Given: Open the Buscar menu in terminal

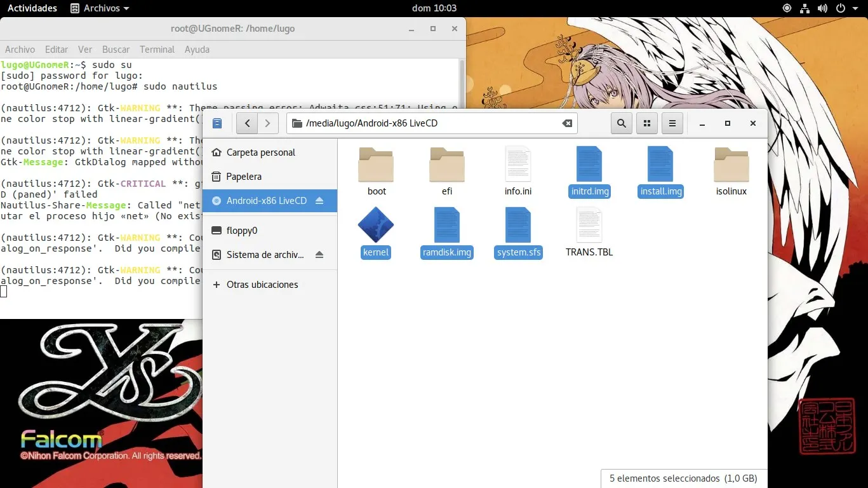Looking at the screenshot, I should [116, 49].
